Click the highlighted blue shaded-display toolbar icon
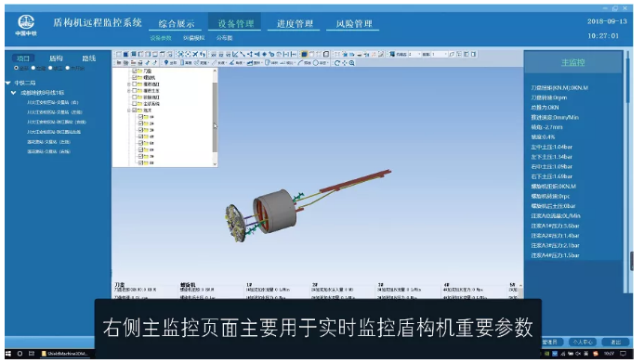Viewport: 644px width, 363px height. [x=304, y=54]
